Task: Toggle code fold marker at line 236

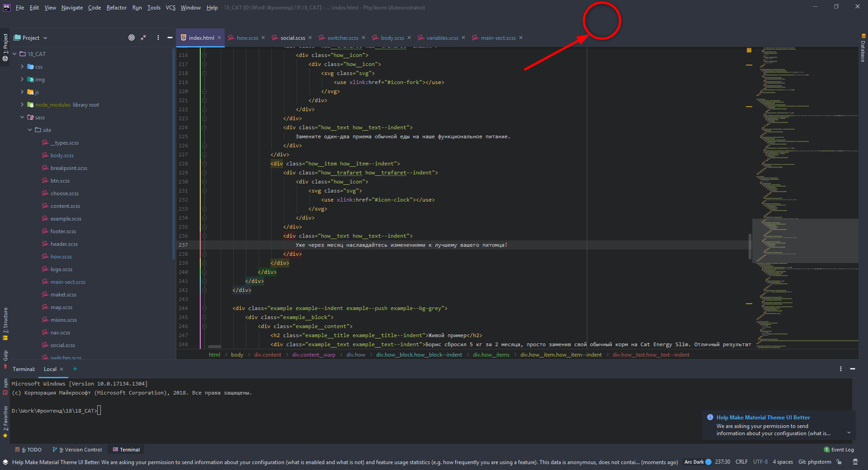Action: [x=204, y=236]
